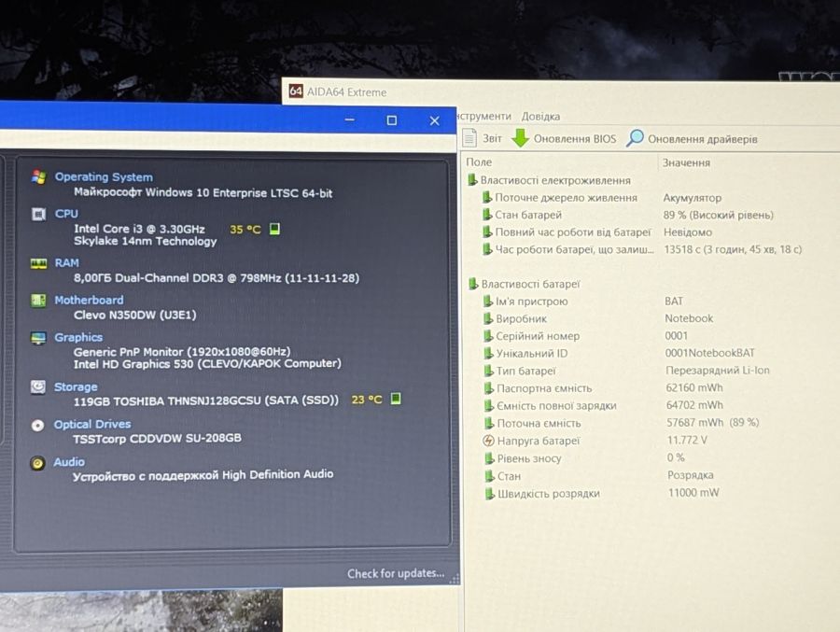Click the Operating System link in Speccy
This screenshot has width=840, height=632.
pos(104,176)
